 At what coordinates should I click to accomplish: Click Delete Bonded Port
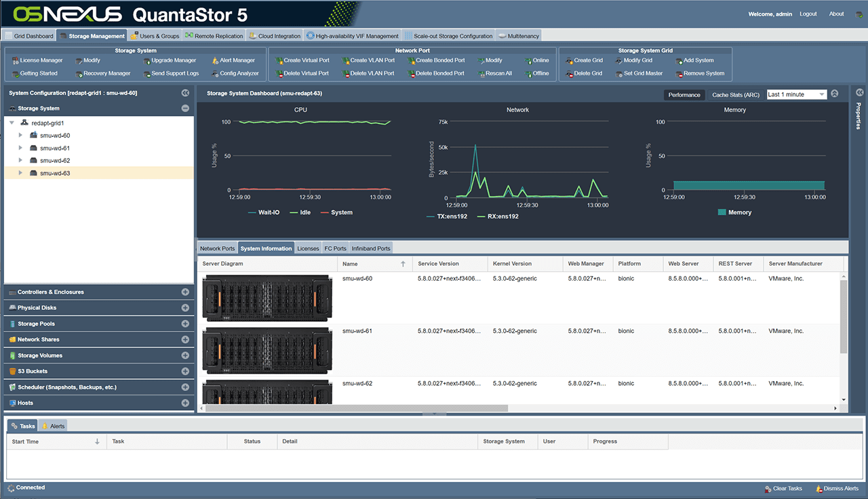436,73
